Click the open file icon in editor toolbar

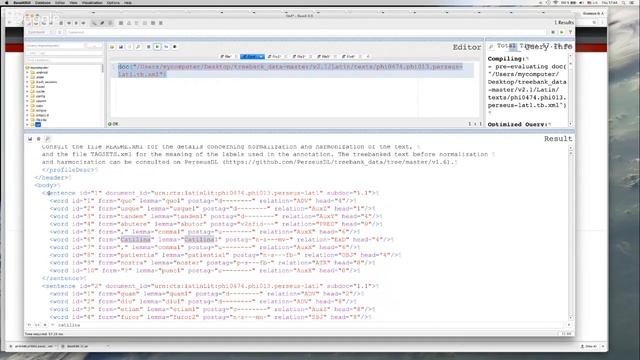point(112,47)
